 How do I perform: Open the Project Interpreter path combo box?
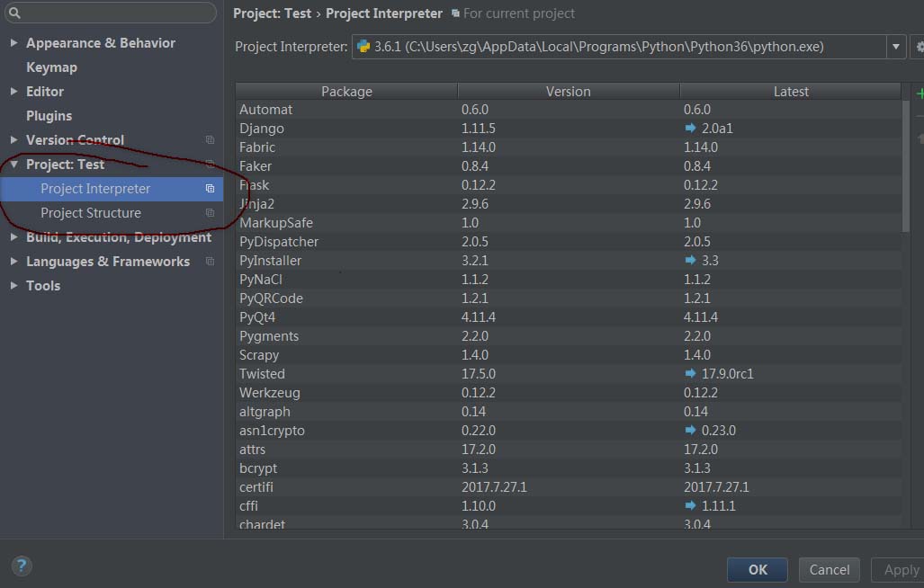click(x=628, y=47)
